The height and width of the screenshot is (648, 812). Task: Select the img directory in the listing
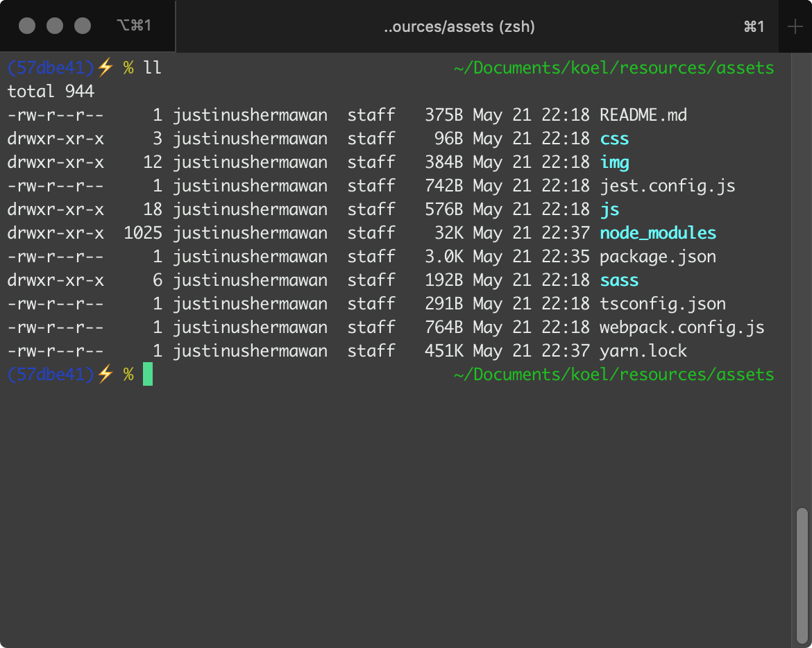[614, 162]
